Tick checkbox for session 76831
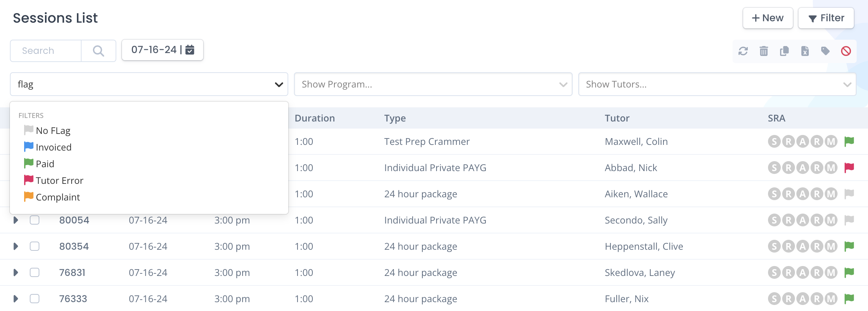 tap(34, 272)
